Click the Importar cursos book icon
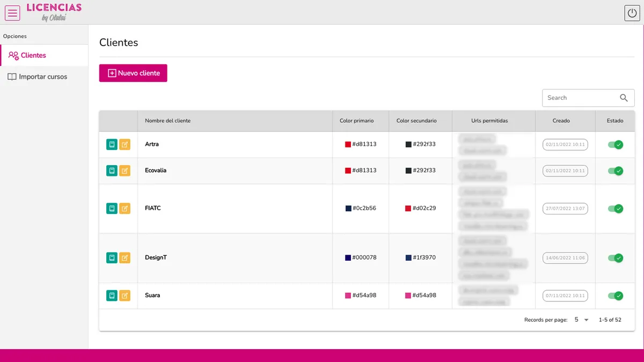This screenshot has height=362, width=644. (12, 77)
